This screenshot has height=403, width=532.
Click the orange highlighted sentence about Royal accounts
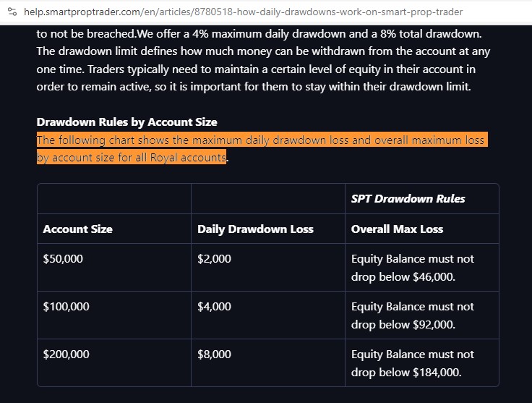coord(261,148)
